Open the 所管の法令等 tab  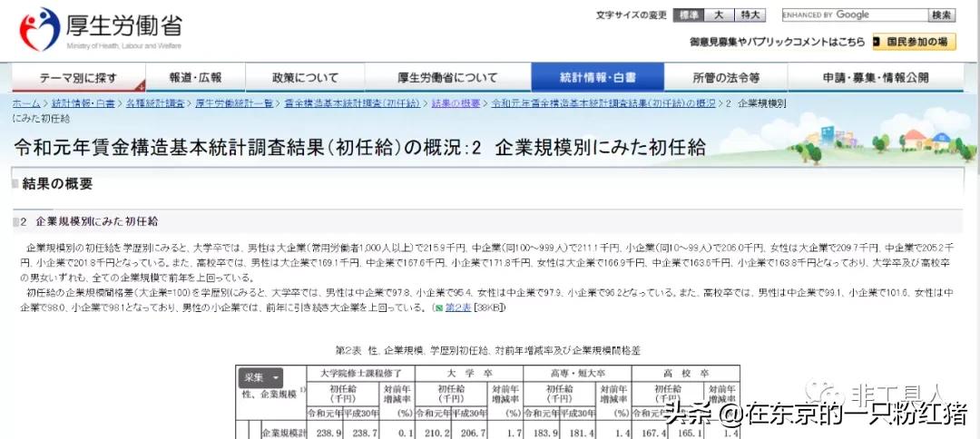click(726, 78)
